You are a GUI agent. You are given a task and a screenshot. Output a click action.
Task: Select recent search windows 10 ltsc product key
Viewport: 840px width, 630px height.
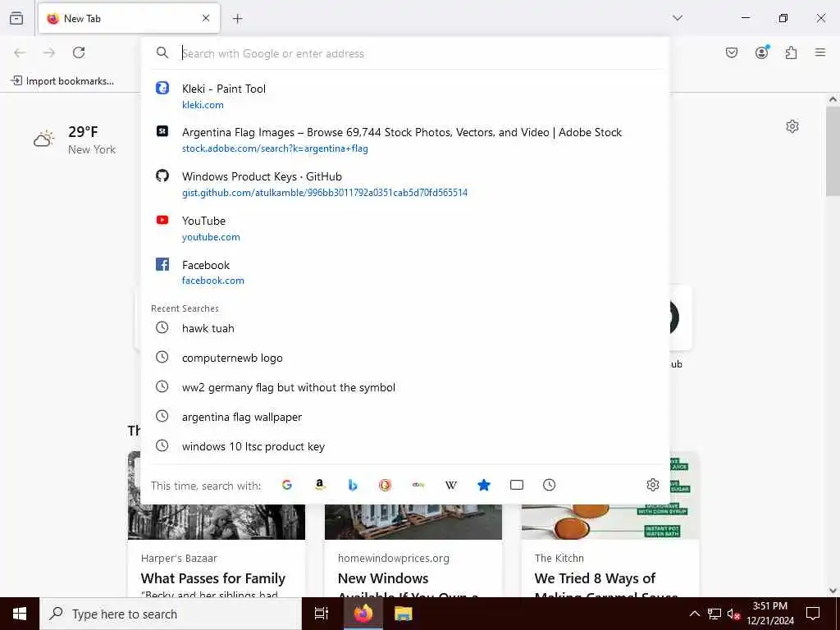click(x=405, y=446)
